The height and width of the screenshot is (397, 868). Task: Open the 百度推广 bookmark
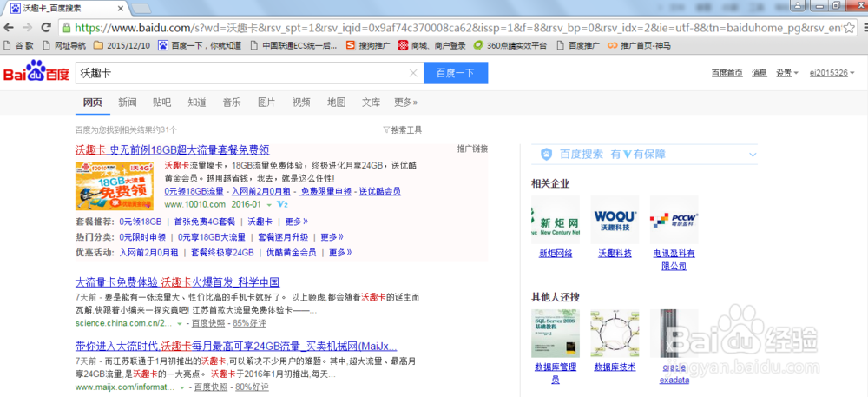(578, 45)
